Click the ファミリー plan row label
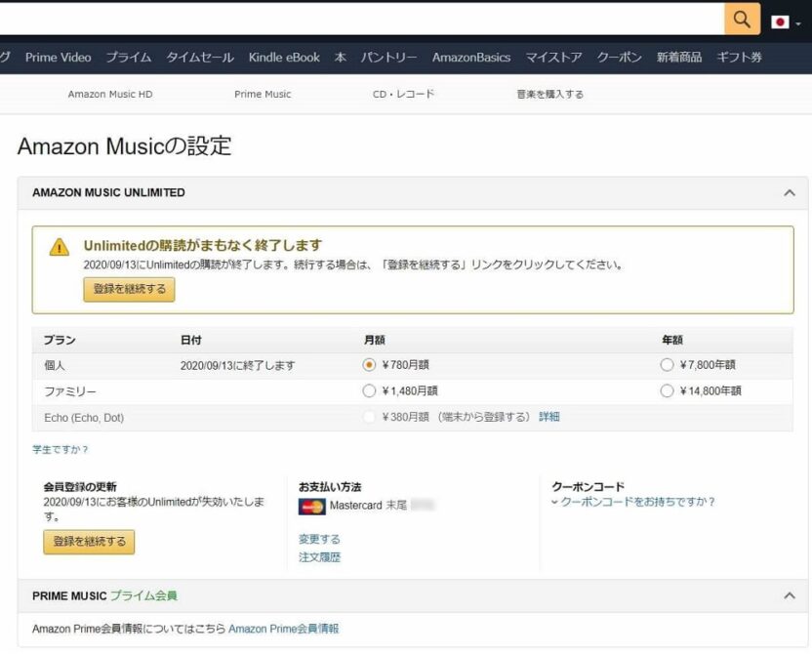812x654 pixels. (x=70, y=391)
